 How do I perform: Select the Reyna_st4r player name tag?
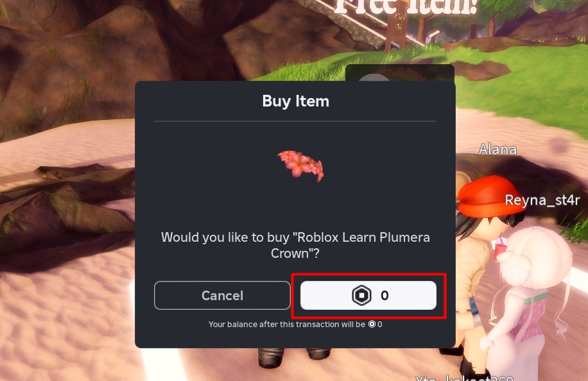[x=542, y=200]
